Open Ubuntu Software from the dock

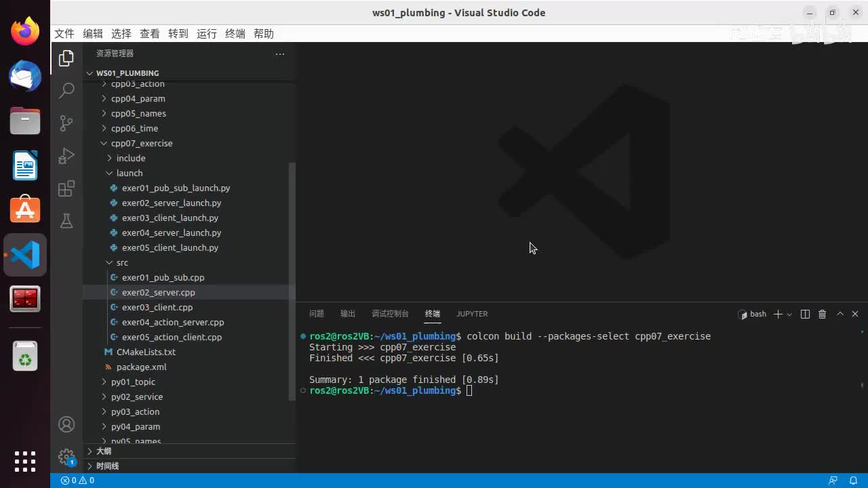[25, 210]
